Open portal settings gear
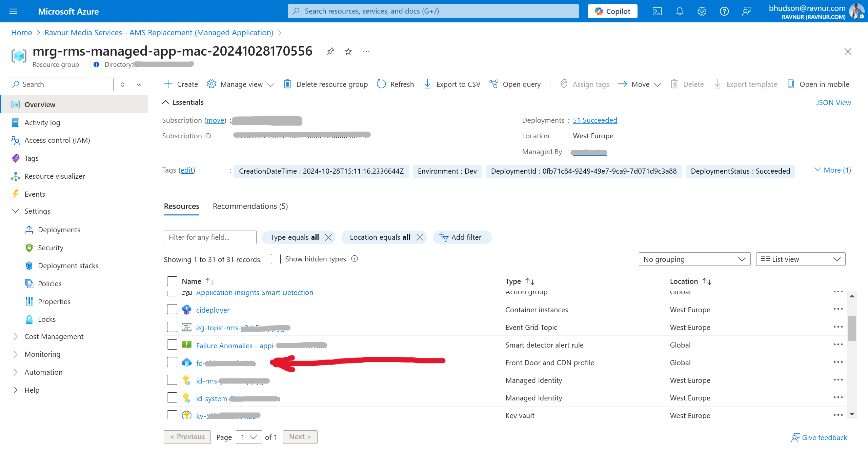Screen dimensions: 868x472 (702, 11)
